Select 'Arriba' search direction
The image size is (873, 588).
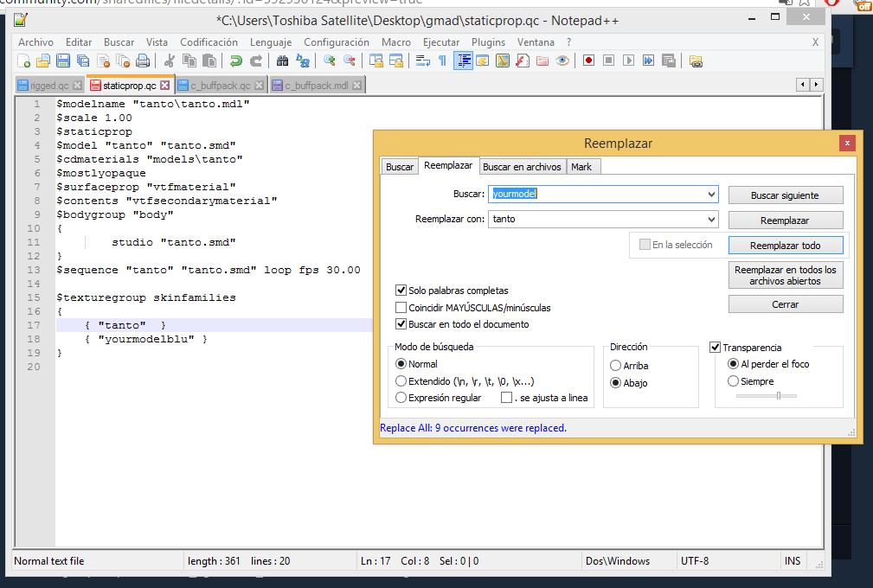[616, 366]
